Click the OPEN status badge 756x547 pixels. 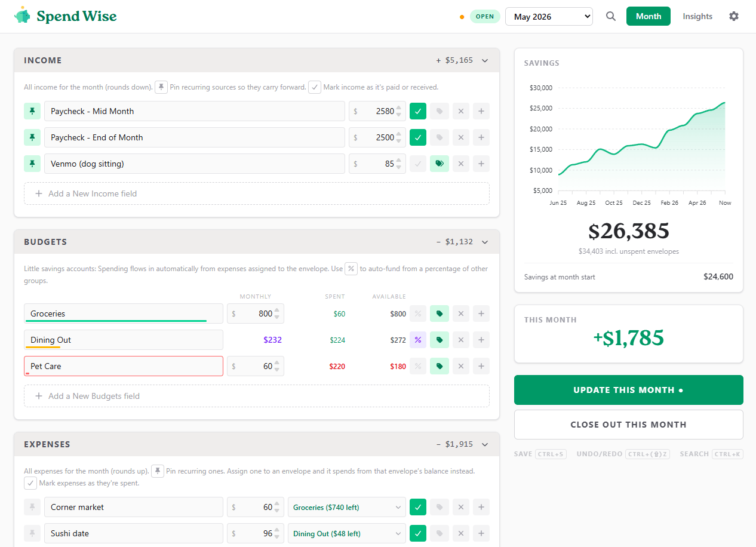[x=485, y=17]
